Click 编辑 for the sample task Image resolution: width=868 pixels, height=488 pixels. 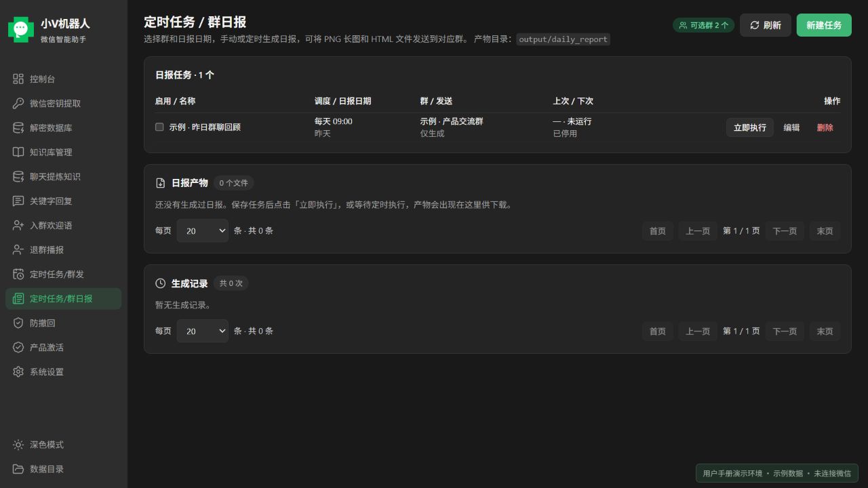791,127
